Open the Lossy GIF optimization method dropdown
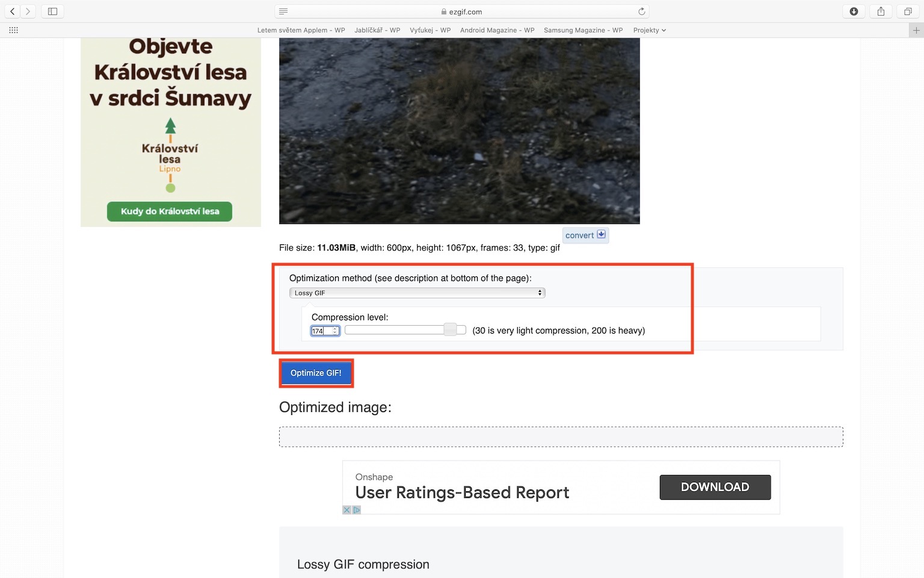 417,293
